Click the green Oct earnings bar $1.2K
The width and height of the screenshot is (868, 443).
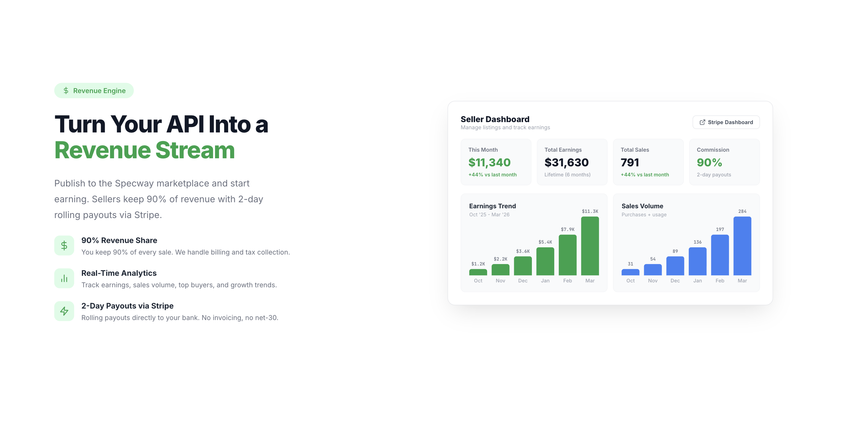(478, 272)
